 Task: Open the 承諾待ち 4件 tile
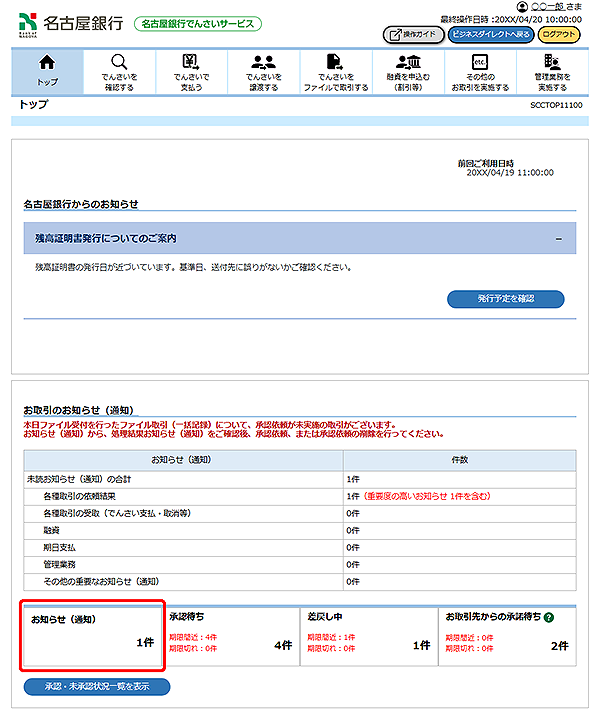click(230, 636)
